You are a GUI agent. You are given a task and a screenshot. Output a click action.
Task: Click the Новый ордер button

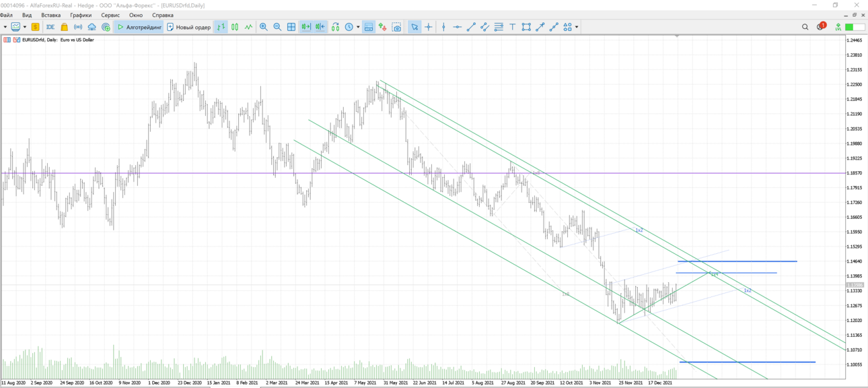[x=188, y=27]
